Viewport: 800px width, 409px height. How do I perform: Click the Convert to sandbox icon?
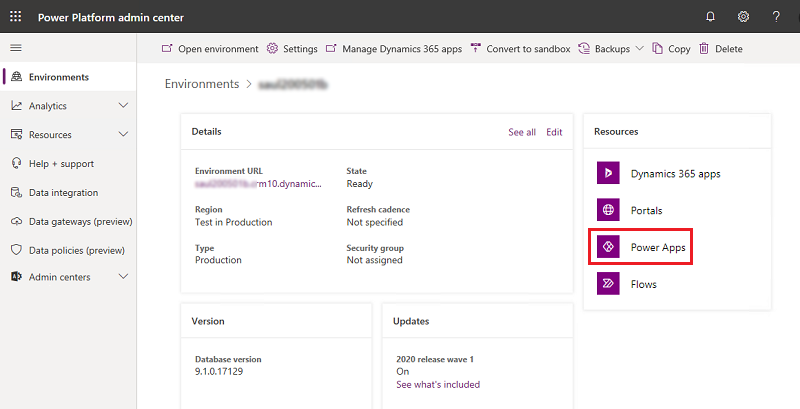476,48
